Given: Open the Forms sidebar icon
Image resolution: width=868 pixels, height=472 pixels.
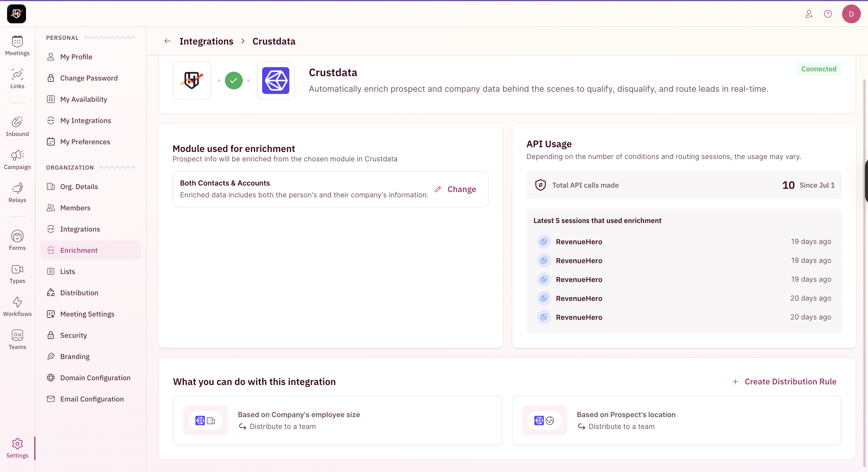Looking at the screenshot, I should click(x=17, y=236).
